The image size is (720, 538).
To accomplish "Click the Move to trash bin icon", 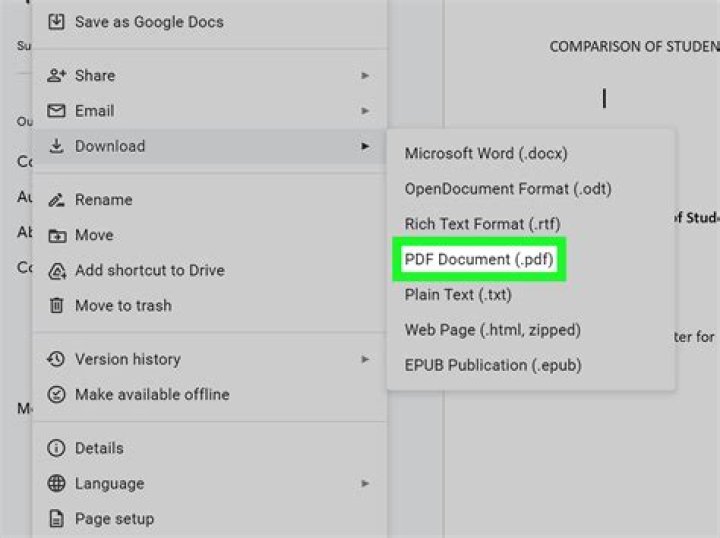I will tap(57, 306).
